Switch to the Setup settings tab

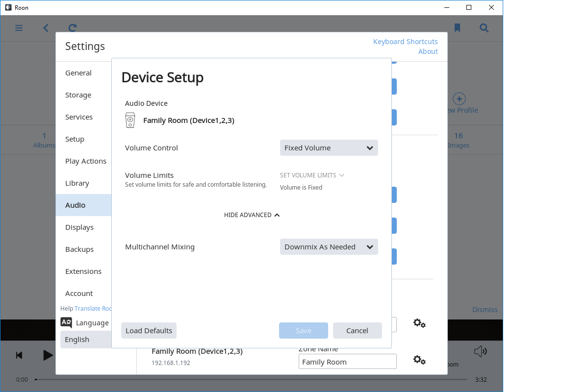pyautogui.click(x=83, y=139)
